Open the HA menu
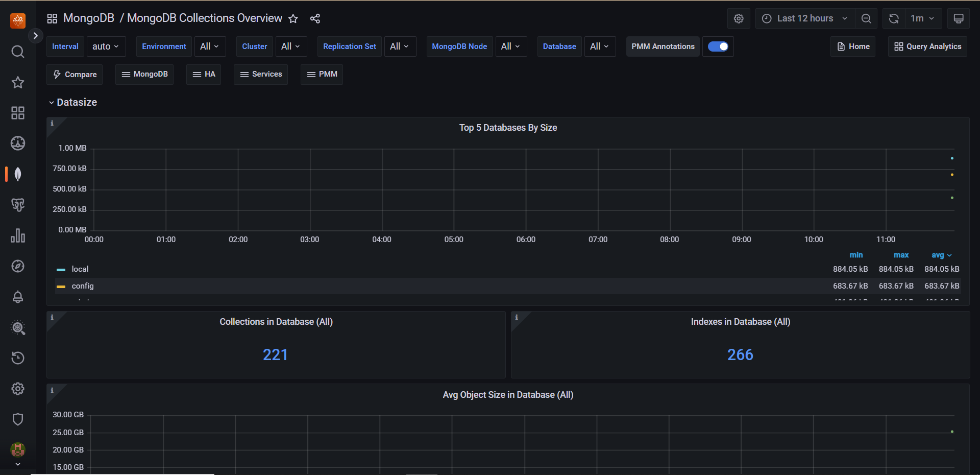The width and height of the screenshot is (980, 475). pos(204,74)
